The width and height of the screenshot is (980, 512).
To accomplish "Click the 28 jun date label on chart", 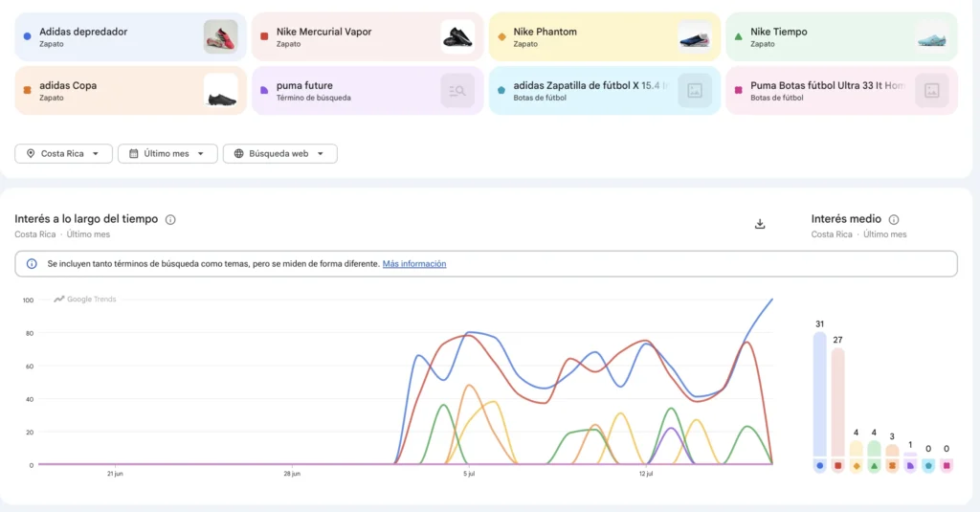I will pyautogui.click(x=292, y=474).
